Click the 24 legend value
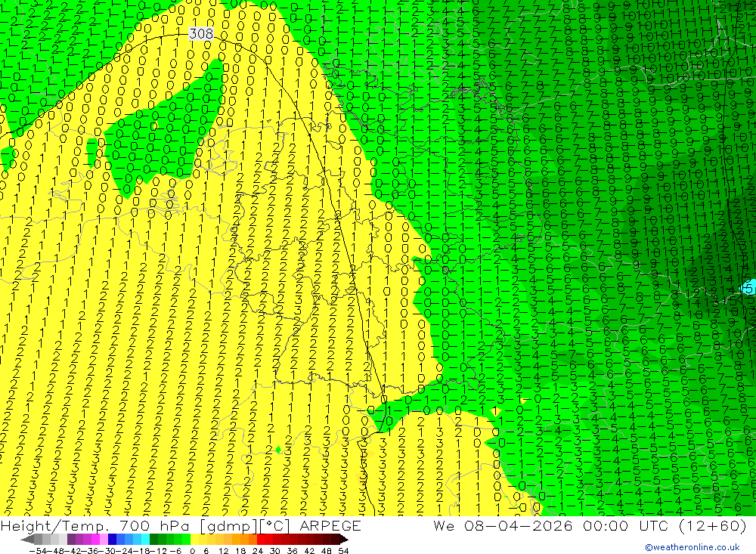This screenshot has width=756, height=554. (258, 551)
